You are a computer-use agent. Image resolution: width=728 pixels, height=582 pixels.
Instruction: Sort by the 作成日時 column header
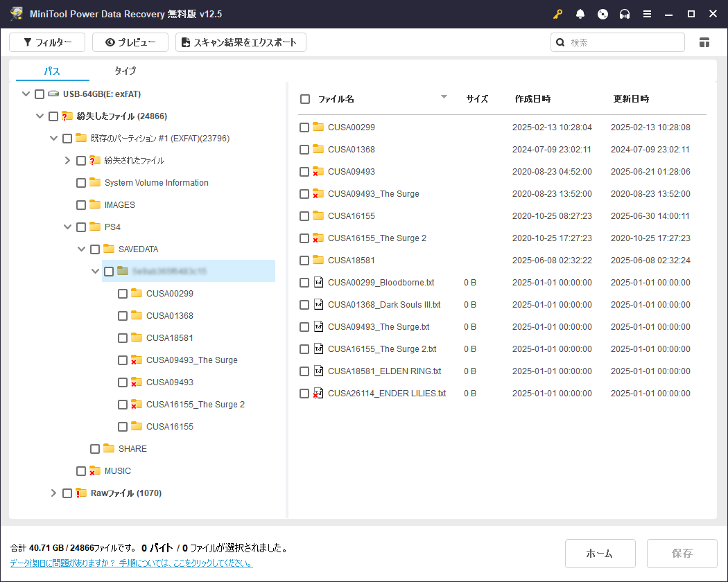pyautogui.click(x=532, y=99)
